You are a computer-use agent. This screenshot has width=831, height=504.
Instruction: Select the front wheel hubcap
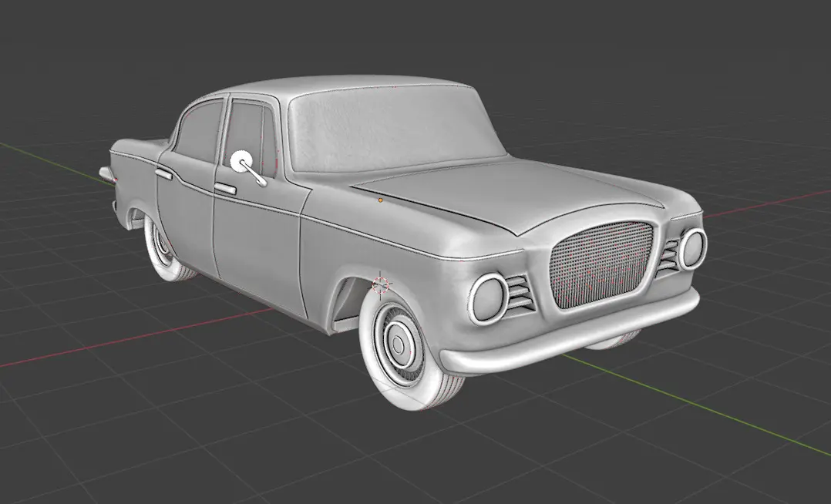pos(398,344)
